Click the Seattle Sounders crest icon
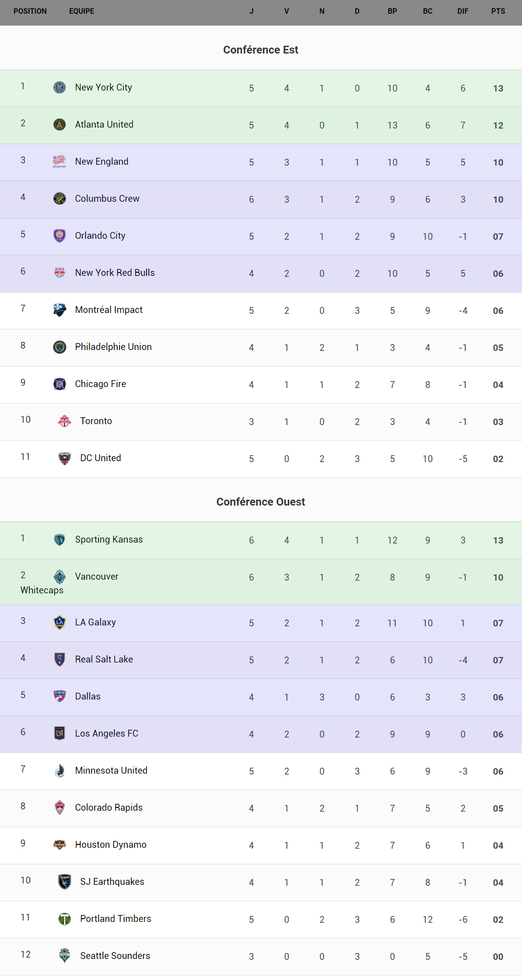Image resolution: width=522 pixels, height=980 pixels. [65, 956]
